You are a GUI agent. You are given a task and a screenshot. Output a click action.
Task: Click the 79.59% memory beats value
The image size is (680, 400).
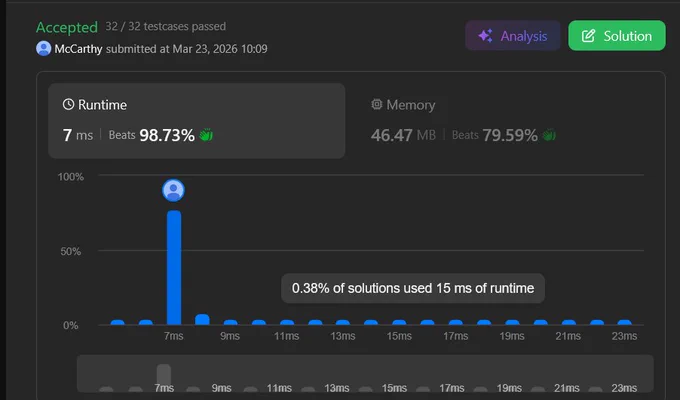tap(510, 135)
